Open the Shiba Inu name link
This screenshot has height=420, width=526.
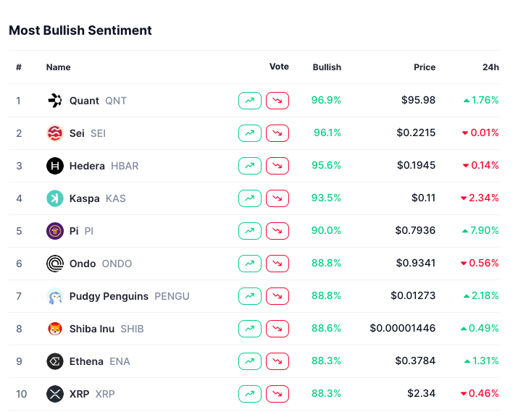pos(92,329)
